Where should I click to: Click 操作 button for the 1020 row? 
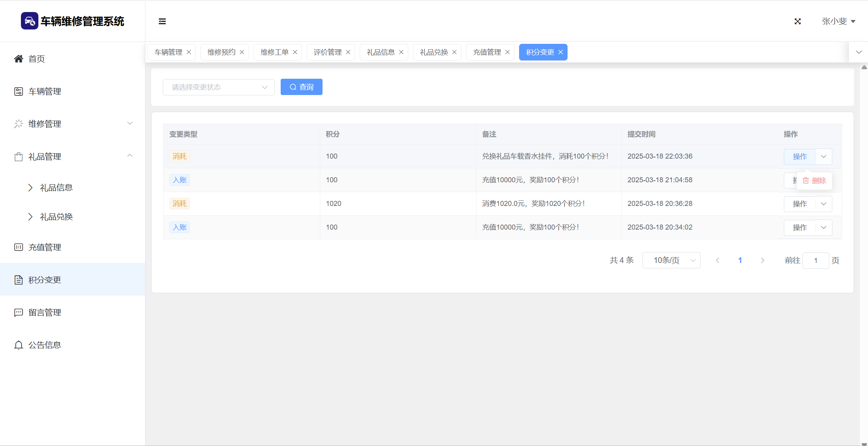pos(799,204)
